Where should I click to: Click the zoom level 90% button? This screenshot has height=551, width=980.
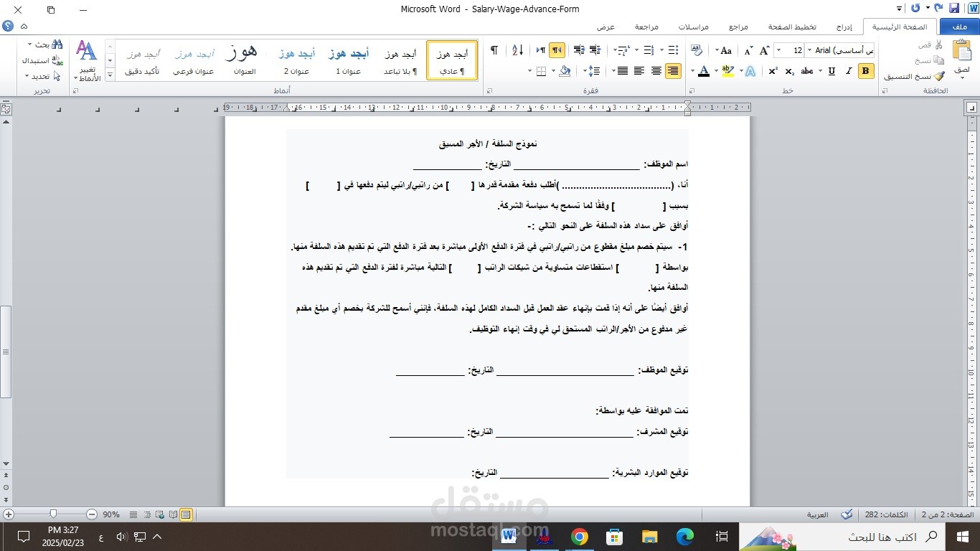coord(111,514)
